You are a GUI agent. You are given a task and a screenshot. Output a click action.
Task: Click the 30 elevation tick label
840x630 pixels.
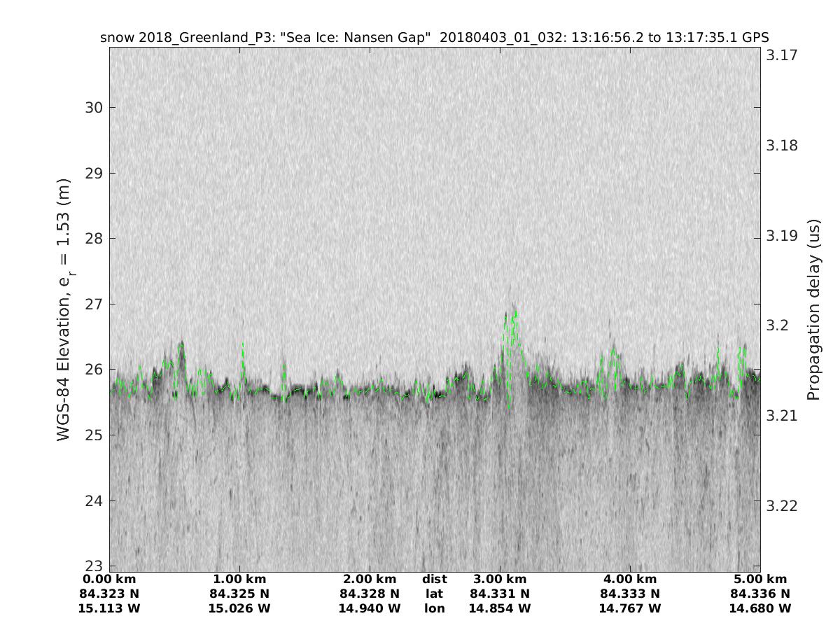pyautogui.click(x=92, y=108)
